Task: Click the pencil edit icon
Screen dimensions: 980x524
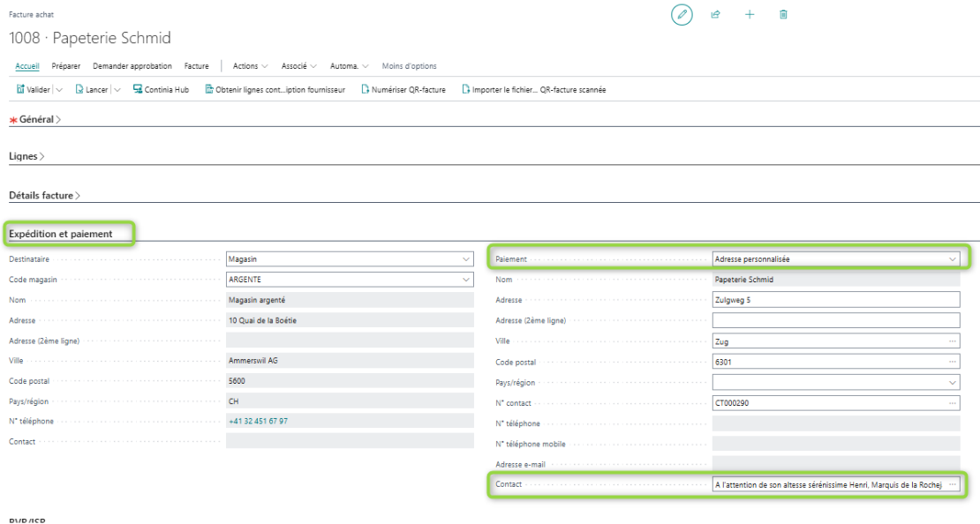Action: [x=682, y=14]
